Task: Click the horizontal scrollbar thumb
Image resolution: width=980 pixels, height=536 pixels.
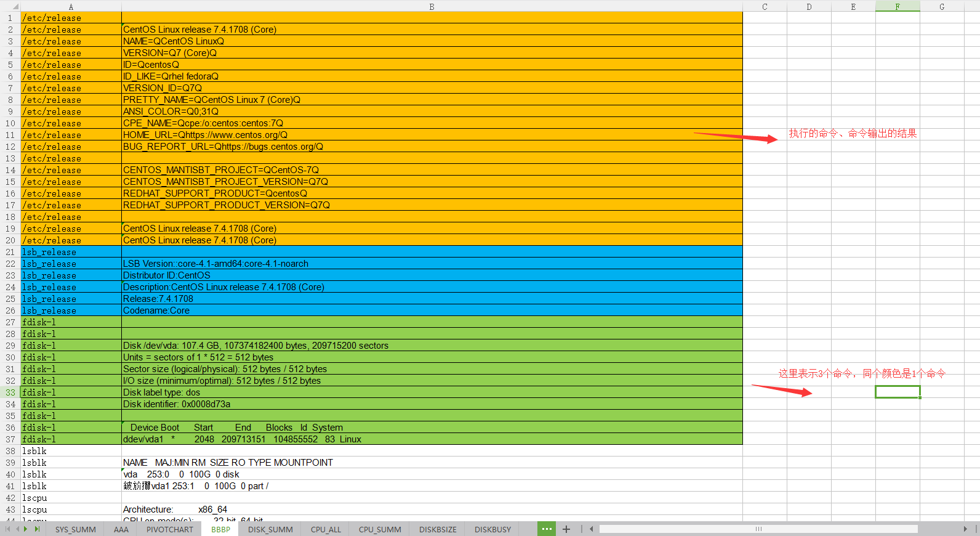Action: [758, 529]
